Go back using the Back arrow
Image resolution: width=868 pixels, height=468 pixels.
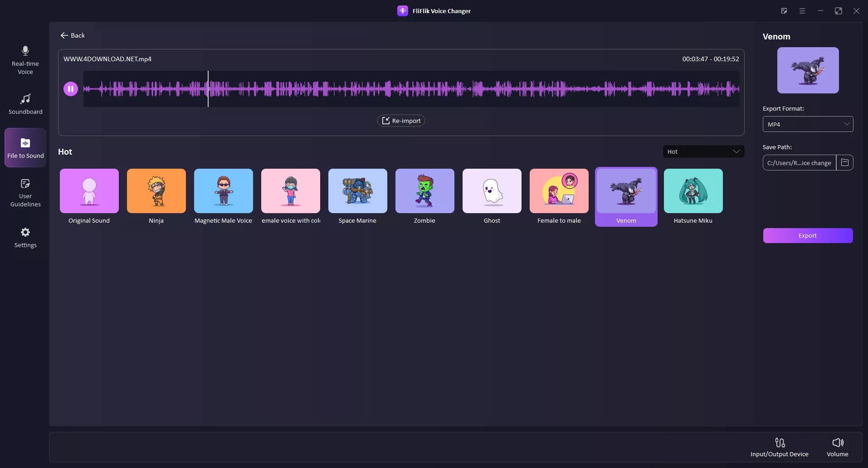point(63,35)
